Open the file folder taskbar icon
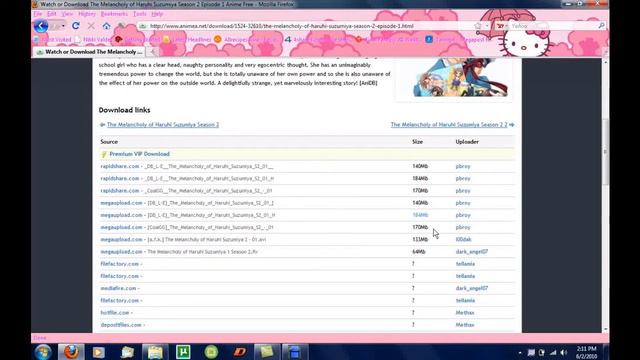This screenshot has width=640, height=360. tap(155, 352)
